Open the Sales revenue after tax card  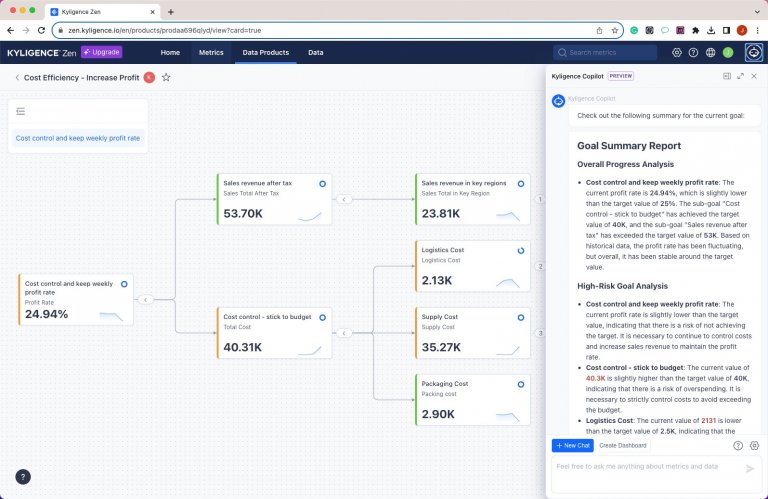tap(274, 199)
